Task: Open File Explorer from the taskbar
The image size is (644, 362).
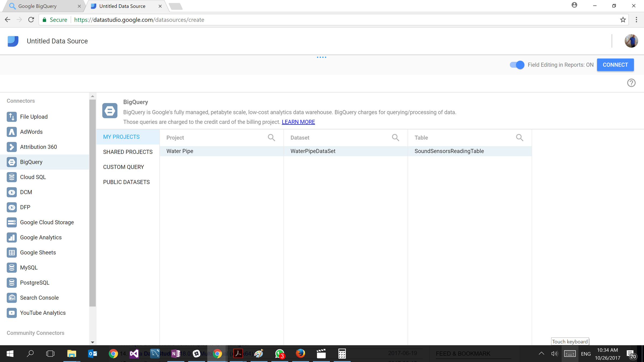Action: (72, 354)
